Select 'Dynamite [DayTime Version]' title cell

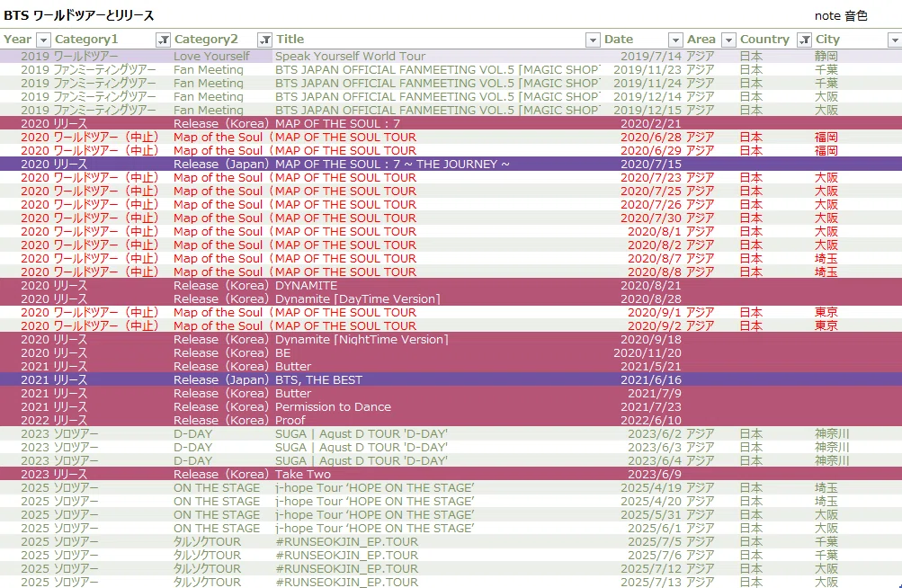[357, 299]
